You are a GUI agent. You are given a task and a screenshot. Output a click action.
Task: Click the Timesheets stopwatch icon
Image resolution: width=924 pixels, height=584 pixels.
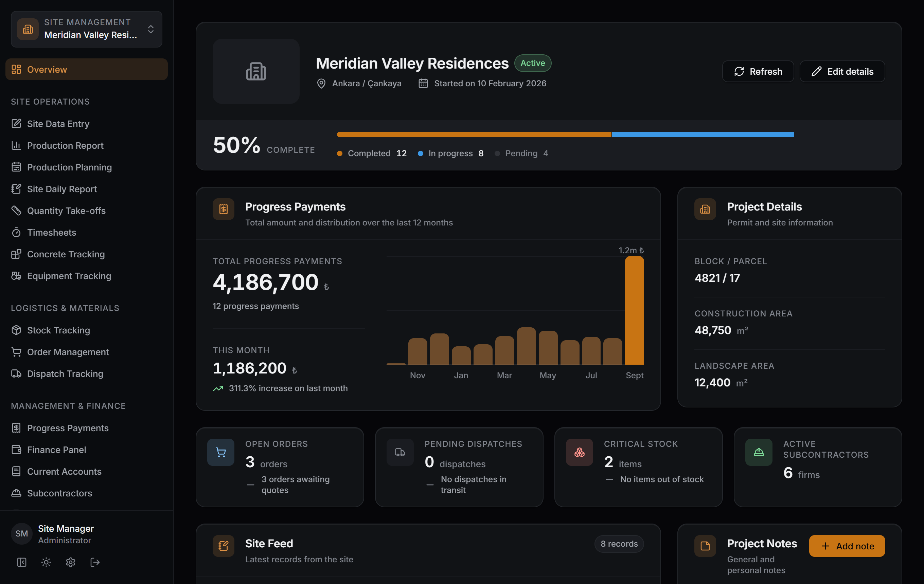coord(16,232)
